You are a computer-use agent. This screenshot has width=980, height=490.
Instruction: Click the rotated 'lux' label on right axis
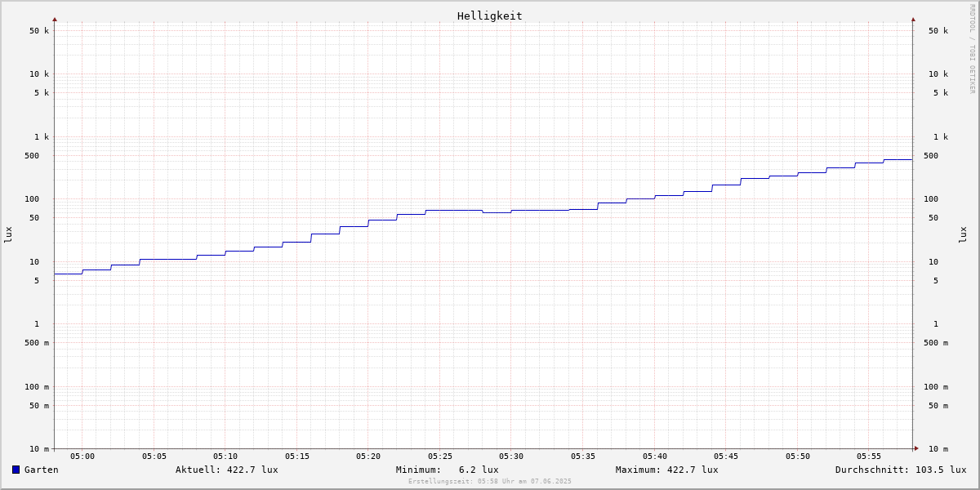pos(963,235)
